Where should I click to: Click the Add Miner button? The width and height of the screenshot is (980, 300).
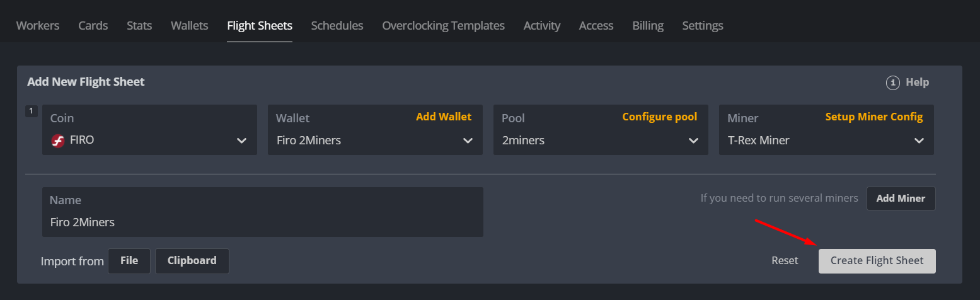pos(901,199)
